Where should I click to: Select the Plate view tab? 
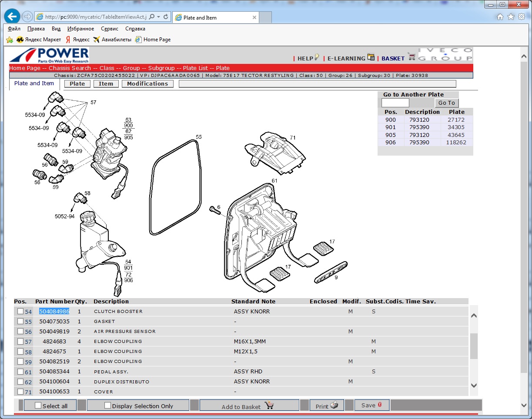point(77,84)
